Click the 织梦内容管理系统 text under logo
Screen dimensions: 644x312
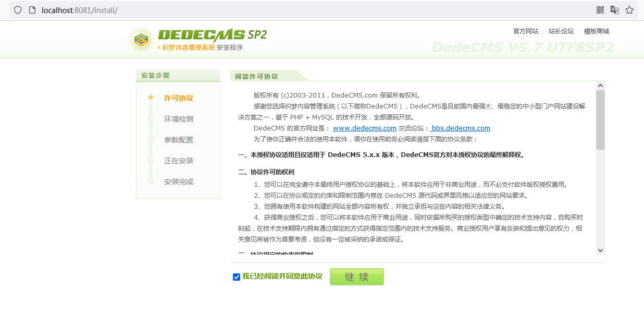[x=189, y=47]
